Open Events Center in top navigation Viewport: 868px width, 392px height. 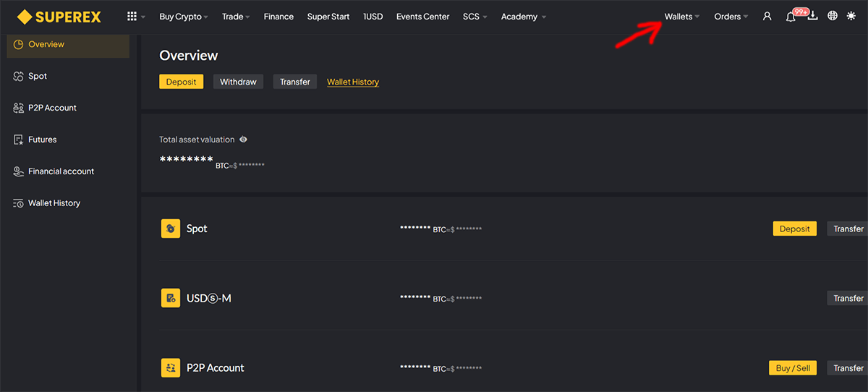[x=422, y=17]
